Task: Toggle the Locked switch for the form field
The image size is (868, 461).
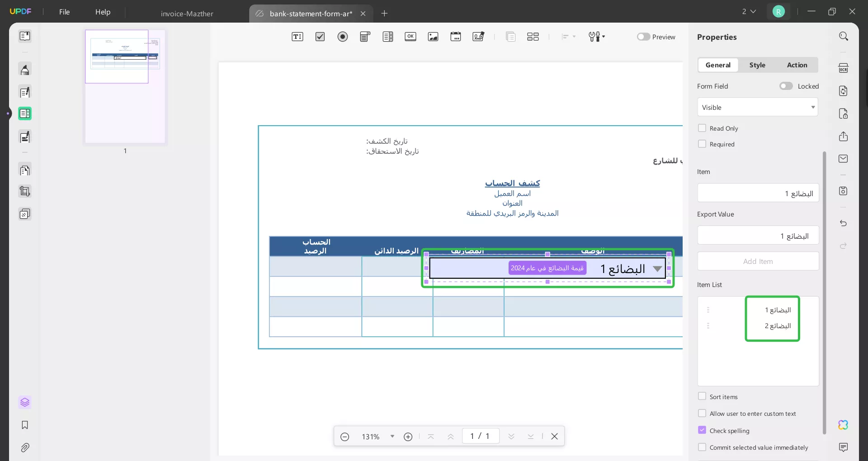Action: [x=786, y=86]
